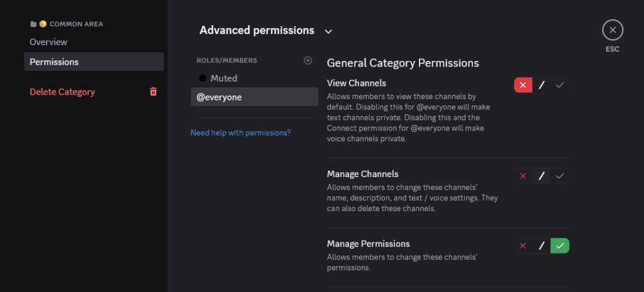Screen dimensions: 644x292
Task: Click the trash icon next to Delete Category
Action: (153, 92)
